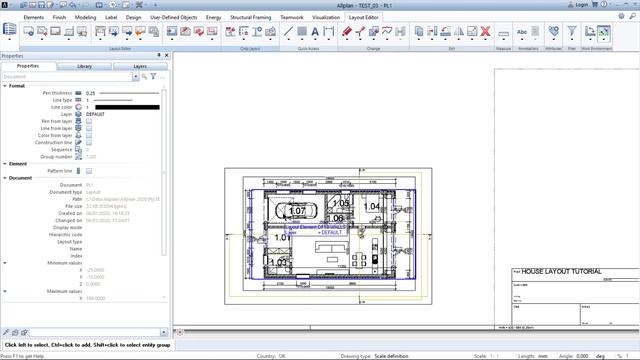
Task: Close the Properties panel
Action: [167, 55]
